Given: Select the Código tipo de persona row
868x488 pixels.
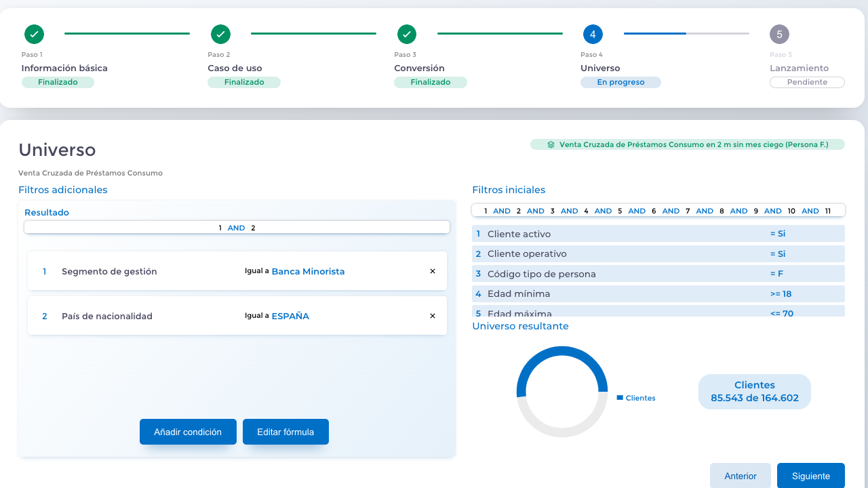Looking at the screenshot, I should pos(658,274).
